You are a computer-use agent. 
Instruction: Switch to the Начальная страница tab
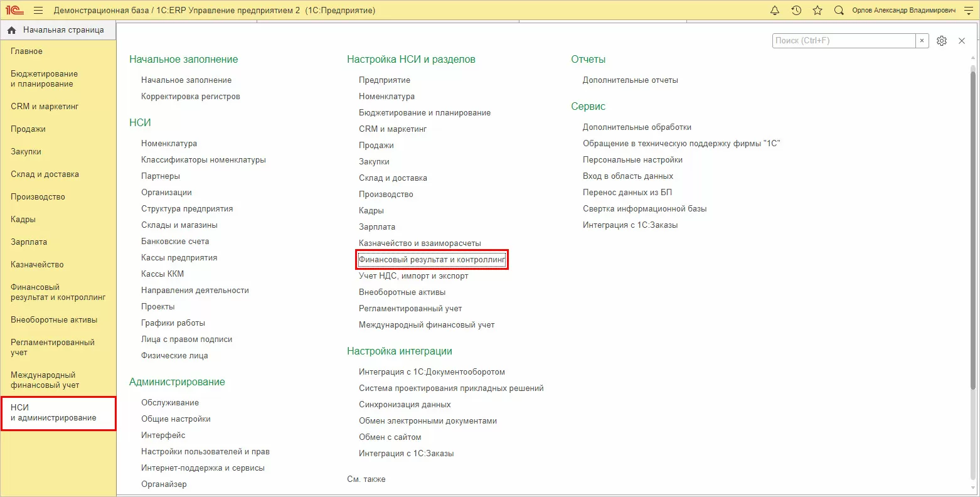tap(58, 30)
